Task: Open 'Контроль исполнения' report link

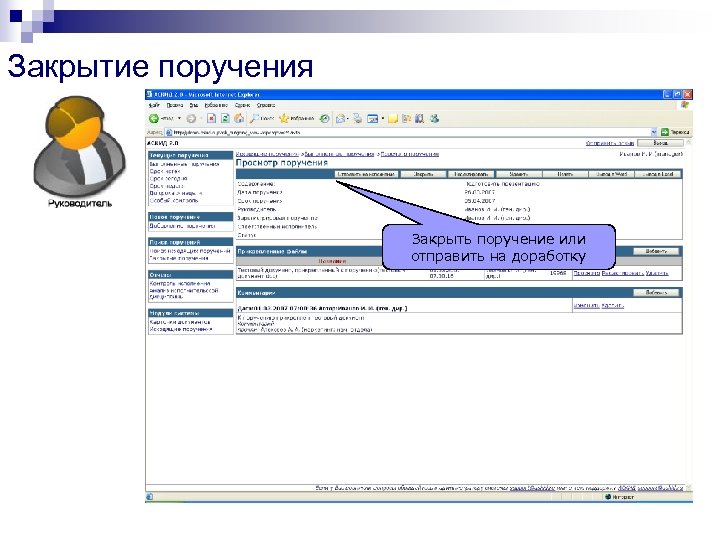Action: pos(180,284)
